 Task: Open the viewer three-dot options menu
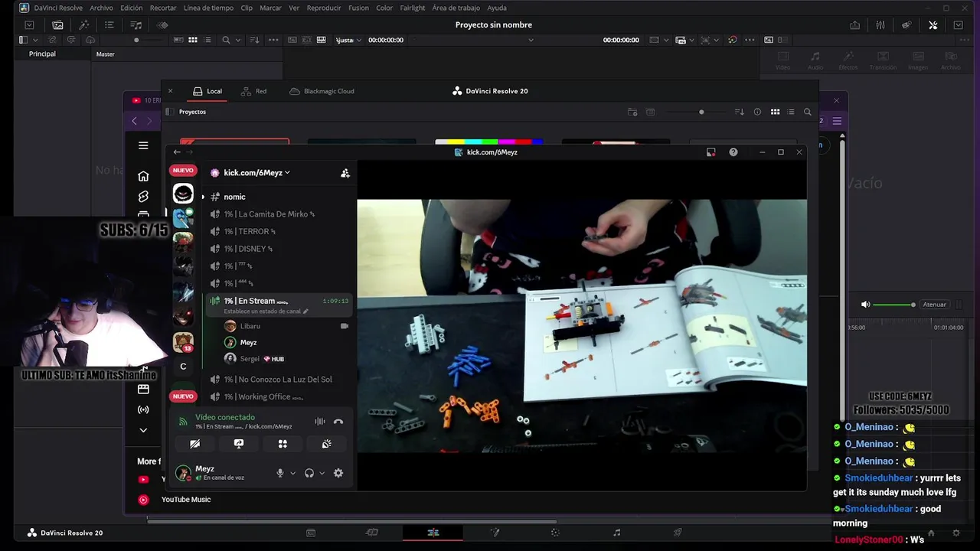point(750,40)
